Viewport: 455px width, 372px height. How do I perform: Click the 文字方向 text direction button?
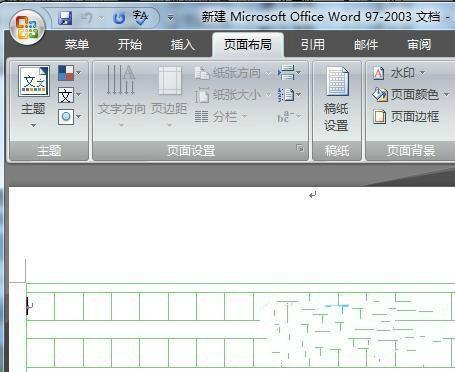pos(121,97)
